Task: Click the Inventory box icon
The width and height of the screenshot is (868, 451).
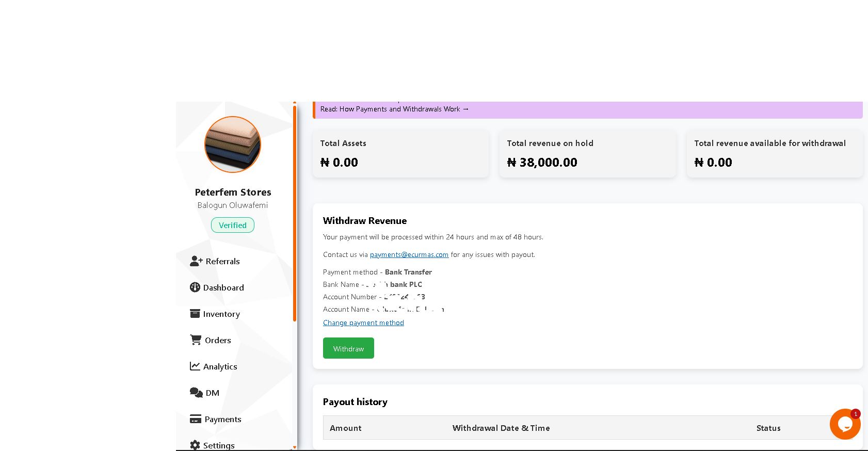Action: click(x=195, y=314)
